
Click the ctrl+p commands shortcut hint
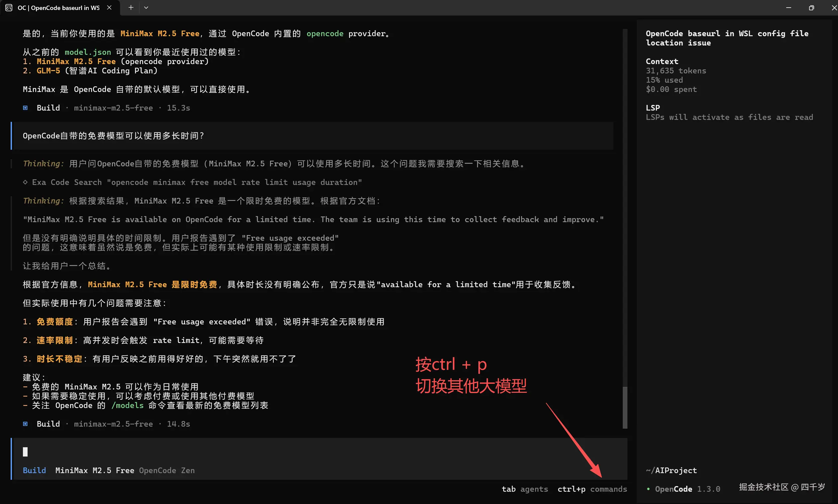tap(592, 489)
